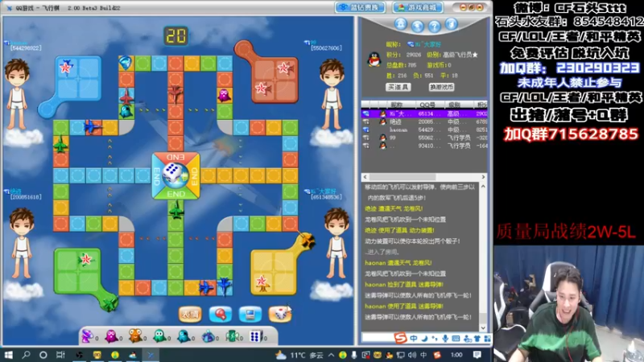
Task: Open taskbar search magnifier
Action: coord(26,355)
